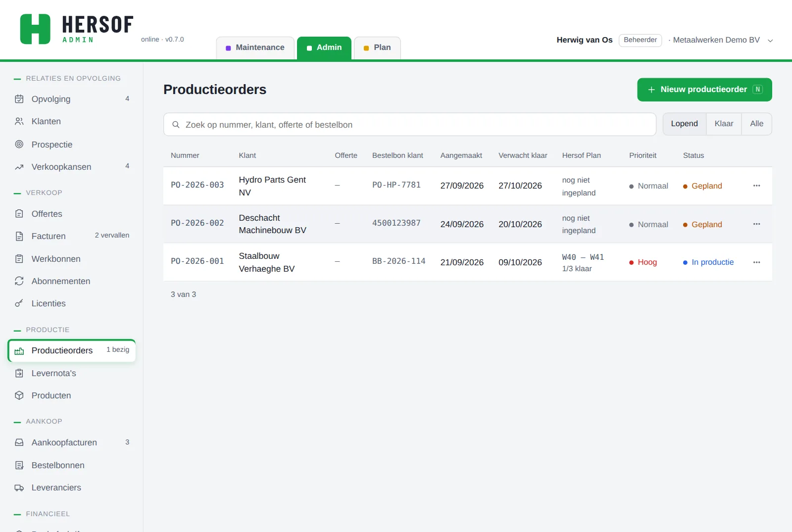Click customer Staalbouw Verhaeghe BV
The width and height of the screenshot is (792, 532).
click(267, 262)
